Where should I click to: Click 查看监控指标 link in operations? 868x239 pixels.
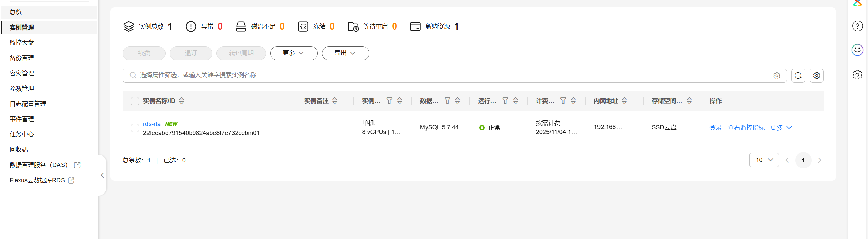[x=746, y=128]
